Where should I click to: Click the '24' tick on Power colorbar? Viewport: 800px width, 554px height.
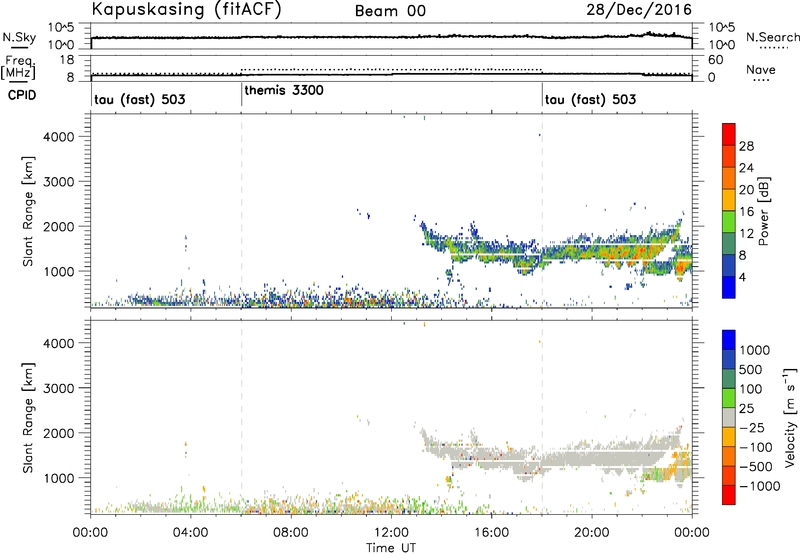click(746, 168)
